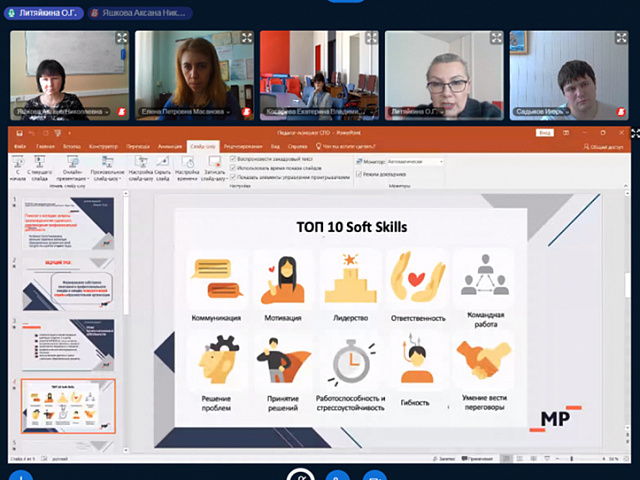Switch to the Конструктор ribbon tab
The width and height of the screenshot is (640, 480).
tap(104, 145)
